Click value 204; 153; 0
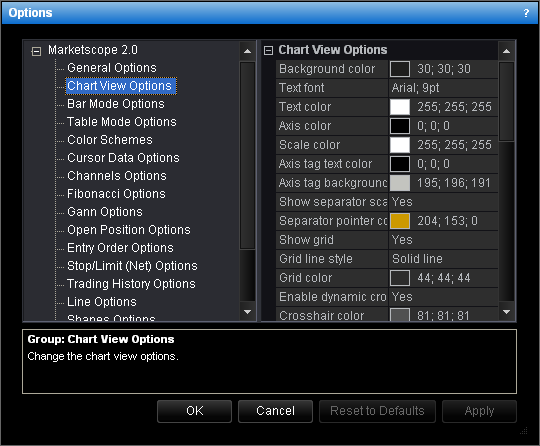 (447, 221)
